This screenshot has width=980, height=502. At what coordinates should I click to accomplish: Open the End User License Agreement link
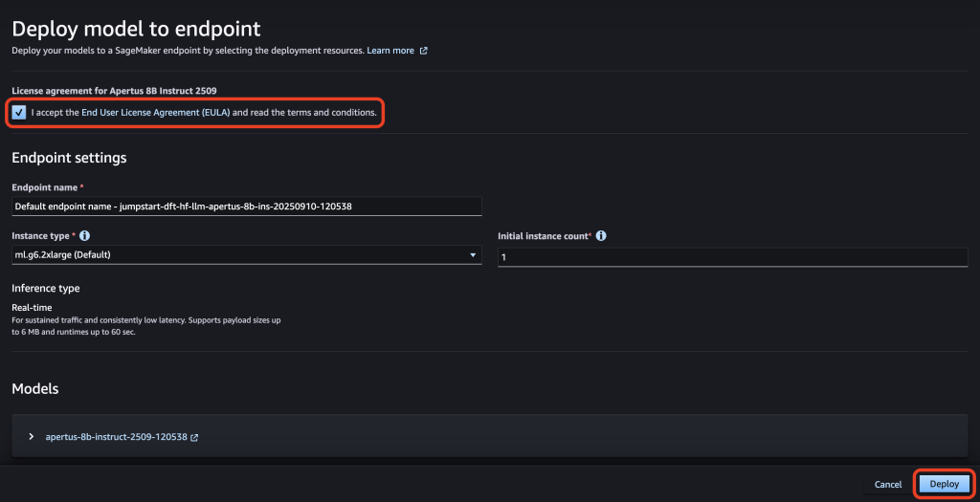pyautogui.click(x=155, y=113)
